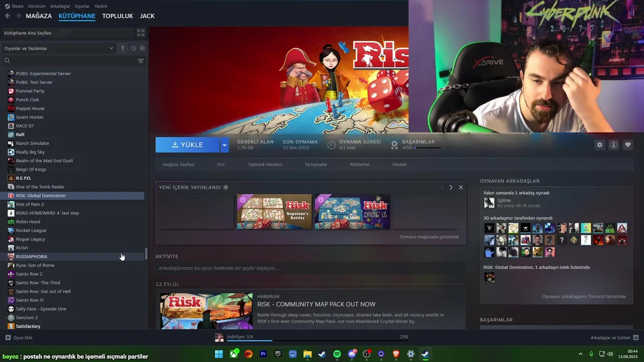644x362 pixels.
Task: Select Raft in library list
Action: pyautogui.click(x=20, y=135)
